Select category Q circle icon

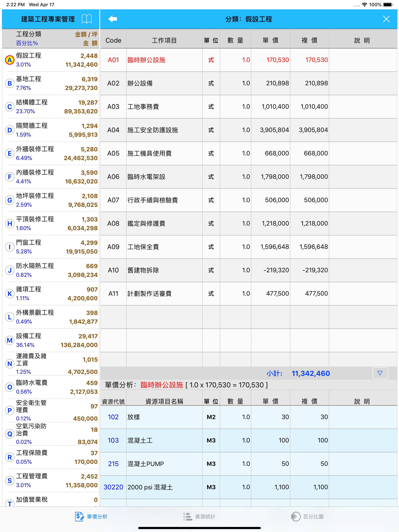10,434
